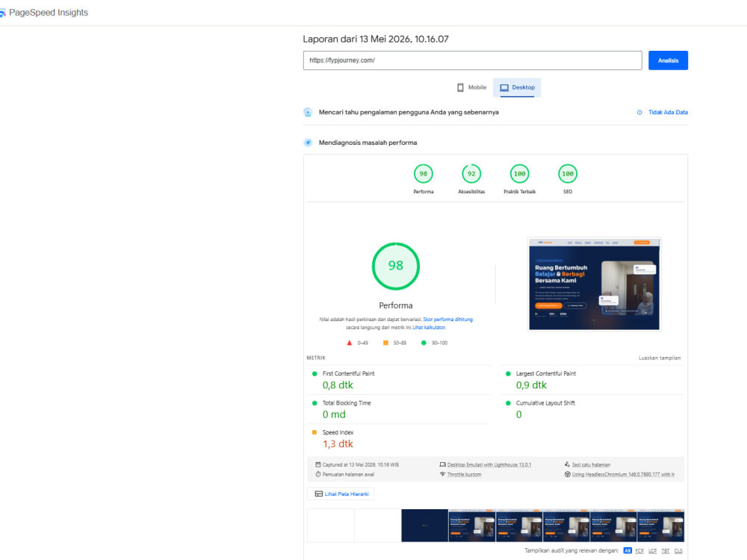Image resolution: width=747 pixels, height=560 pixels.
Task: Click the calendar icon by Captured at
Action: coord(317,464)
